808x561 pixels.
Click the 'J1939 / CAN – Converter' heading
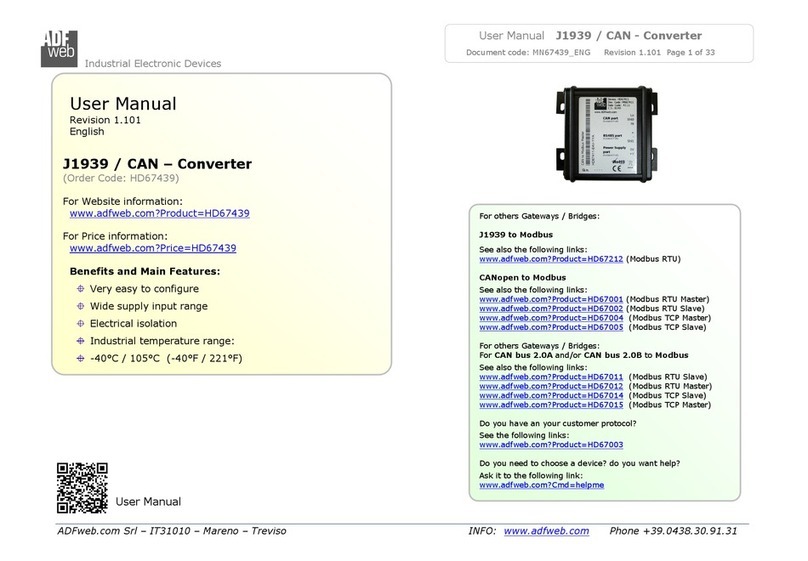157,164
